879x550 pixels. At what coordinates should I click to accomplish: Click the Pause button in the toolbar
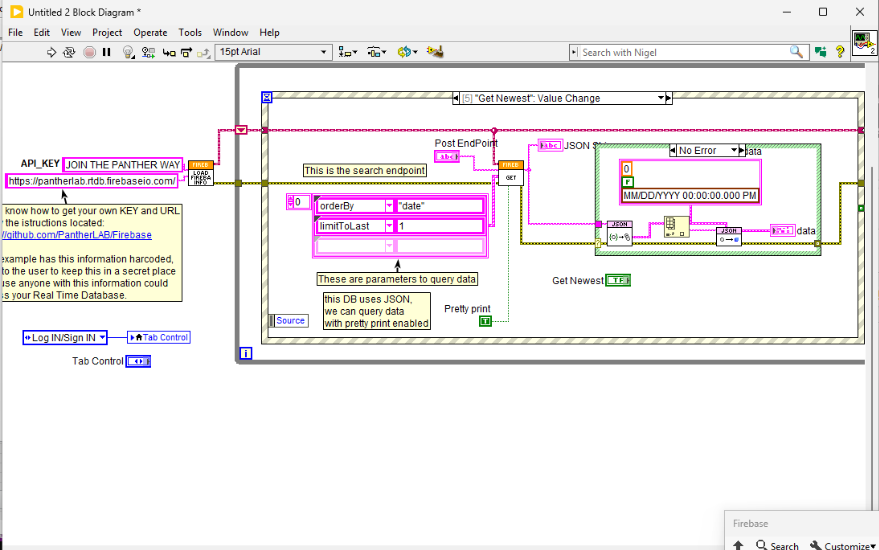(106, 52)
